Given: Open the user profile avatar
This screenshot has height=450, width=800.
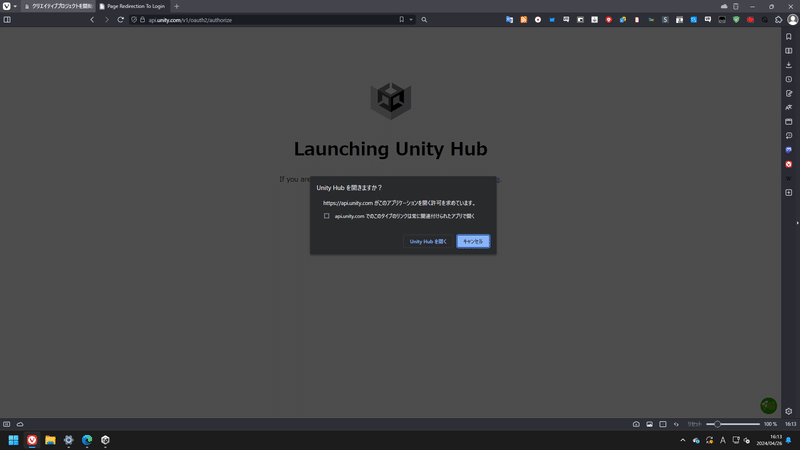Looking at the screenshot, I should click(792, 19).
